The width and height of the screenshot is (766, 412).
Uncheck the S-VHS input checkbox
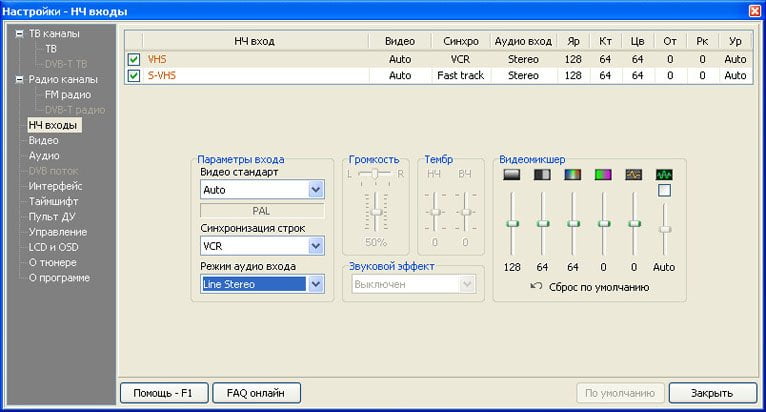coord(134,75)
